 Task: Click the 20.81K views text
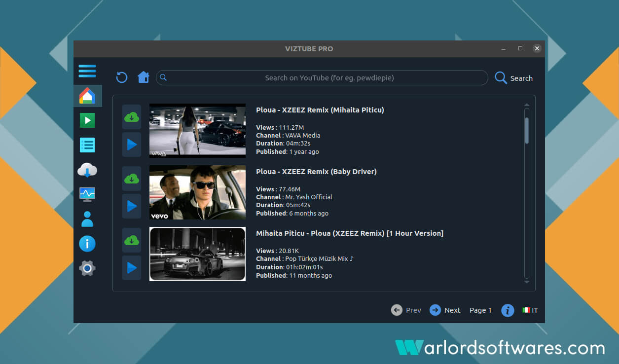tap(289, 251)
